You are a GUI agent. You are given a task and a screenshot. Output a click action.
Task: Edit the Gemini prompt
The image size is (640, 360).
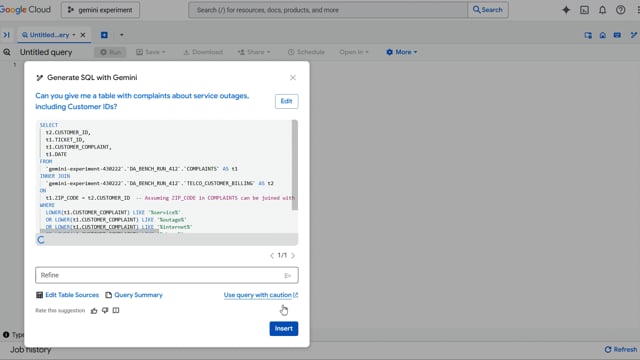[x=286, y=101]
